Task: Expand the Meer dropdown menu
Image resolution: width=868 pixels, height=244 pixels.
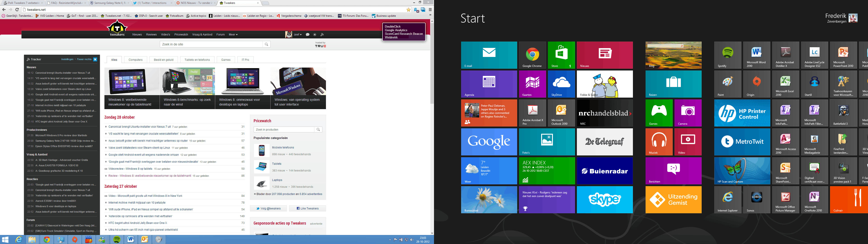Action: tap(233, 35)
